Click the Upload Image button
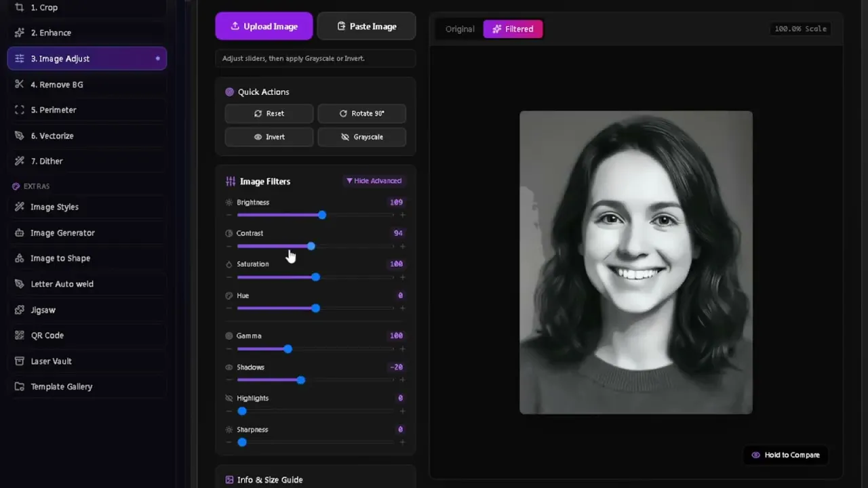 [x=264, y=26]
